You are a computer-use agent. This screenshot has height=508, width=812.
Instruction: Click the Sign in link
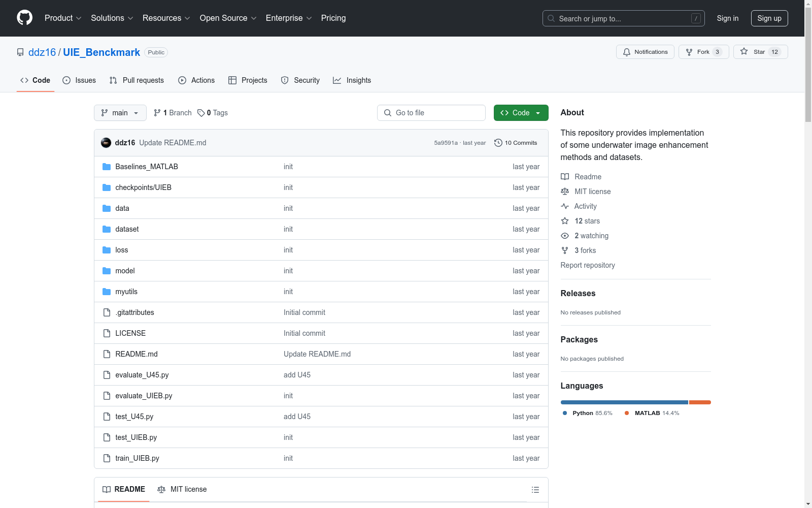(727, 18)
